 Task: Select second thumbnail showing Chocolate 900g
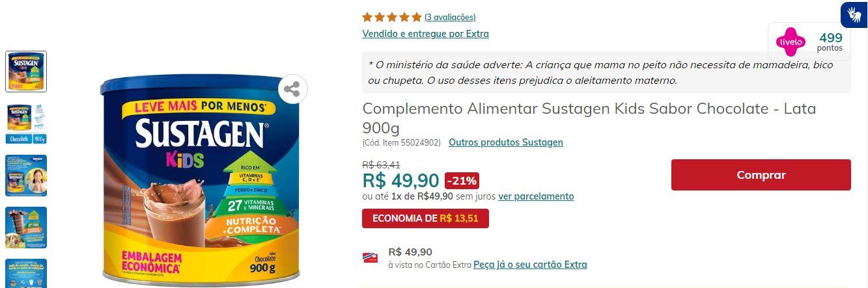click(x=26, y=124)
